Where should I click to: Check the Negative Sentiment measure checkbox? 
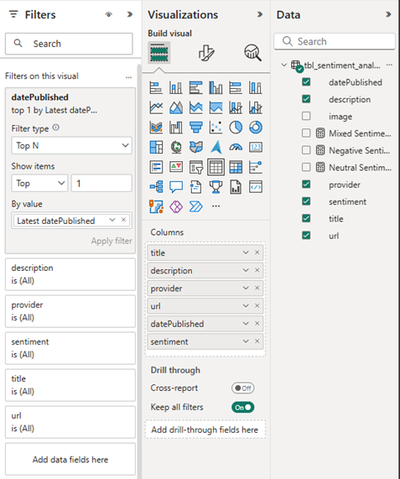tap(306, 150)
